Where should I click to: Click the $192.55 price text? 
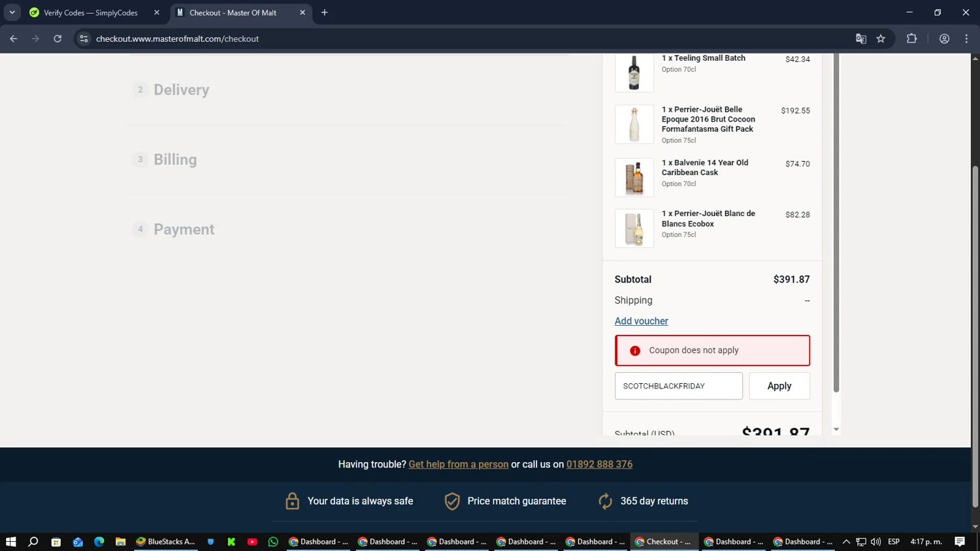coord(795,110)
